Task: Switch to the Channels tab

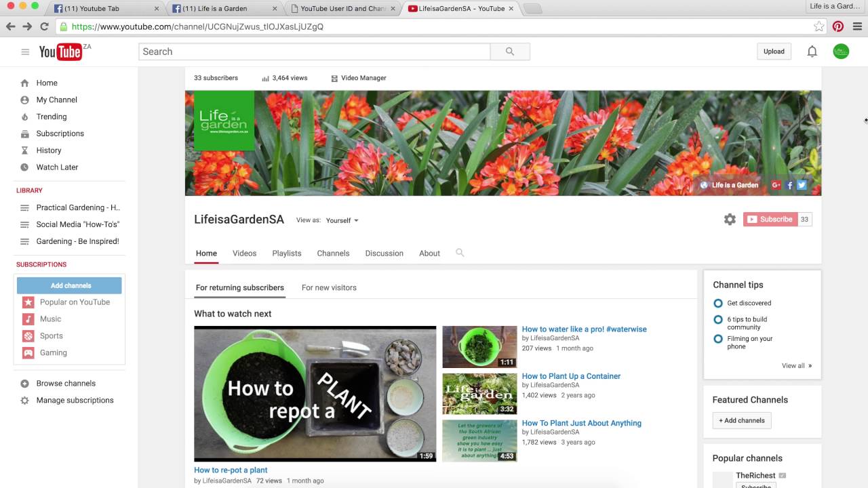Action: click(x=333, y=253)
